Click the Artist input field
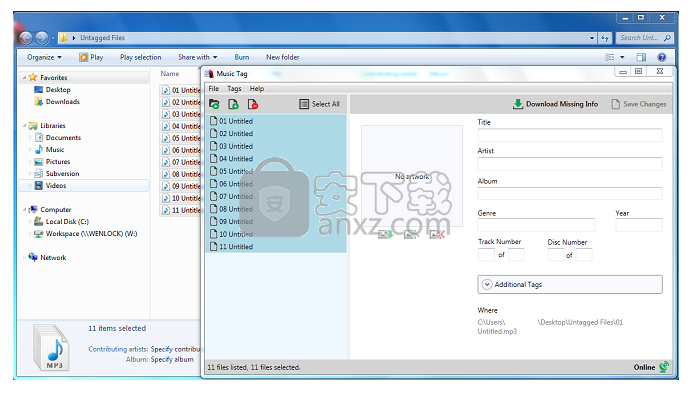 click(x=570, y=164)
